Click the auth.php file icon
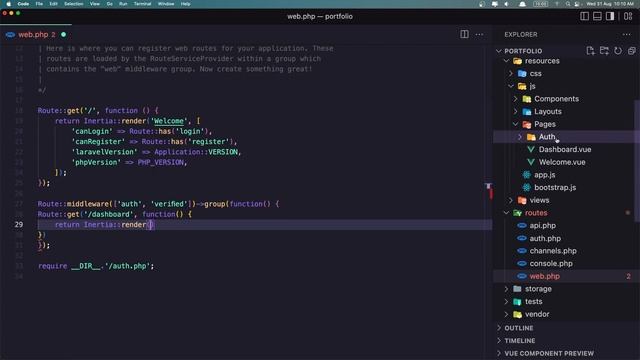This screenshot has height=360, width=640. [x=522, y=238]
